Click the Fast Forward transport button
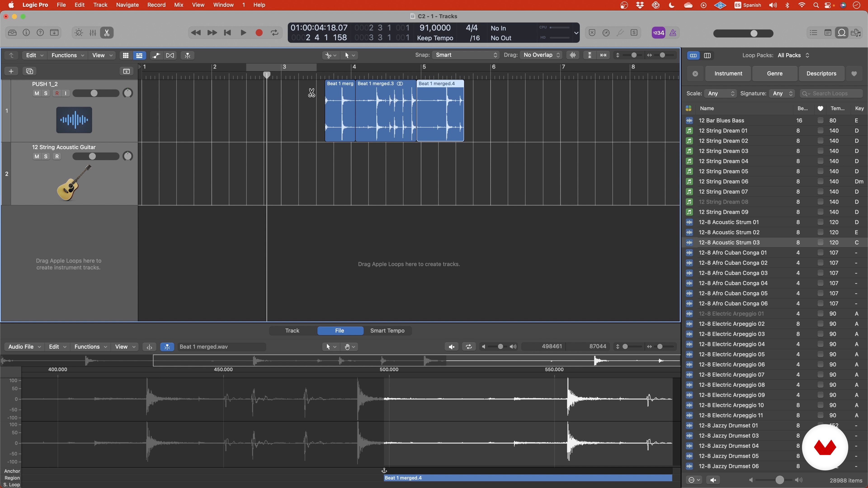Image resolution: width=868 pixels, height=488 pixels. (x=212, y=33)
